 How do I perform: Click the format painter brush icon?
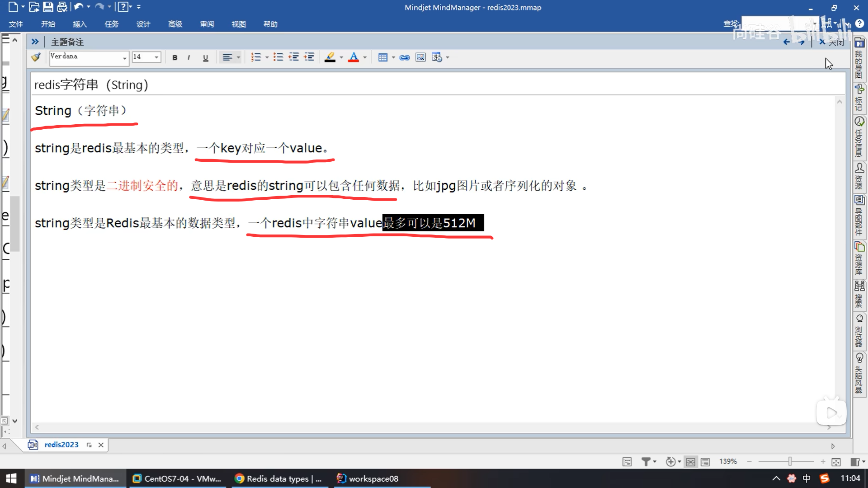[36, 57]
